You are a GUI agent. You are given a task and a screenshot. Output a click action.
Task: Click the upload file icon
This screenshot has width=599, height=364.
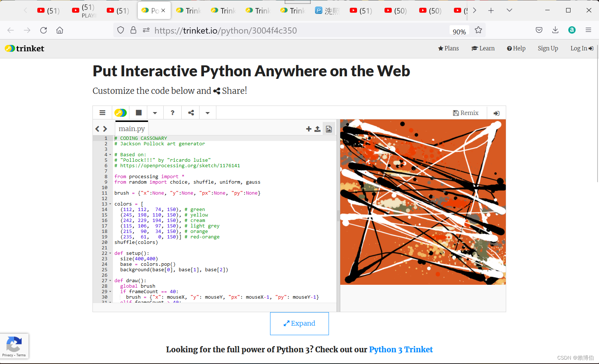pos(318,129)
